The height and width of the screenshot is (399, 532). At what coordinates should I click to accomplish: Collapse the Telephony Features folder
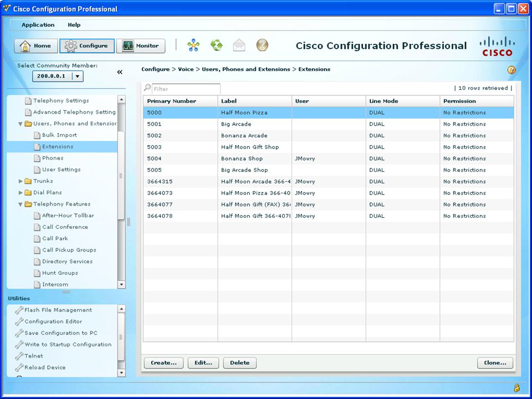tap(21, 204)
